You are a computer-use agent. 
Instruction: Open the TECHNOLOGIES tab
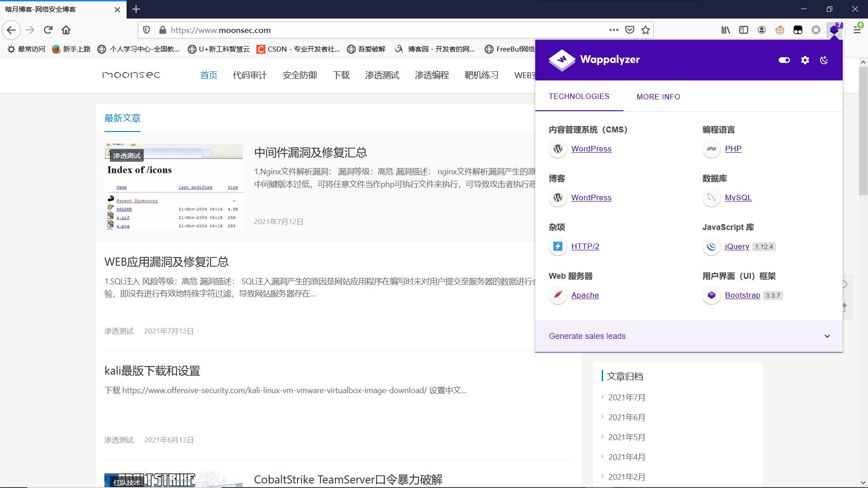(x=579, y=96)
